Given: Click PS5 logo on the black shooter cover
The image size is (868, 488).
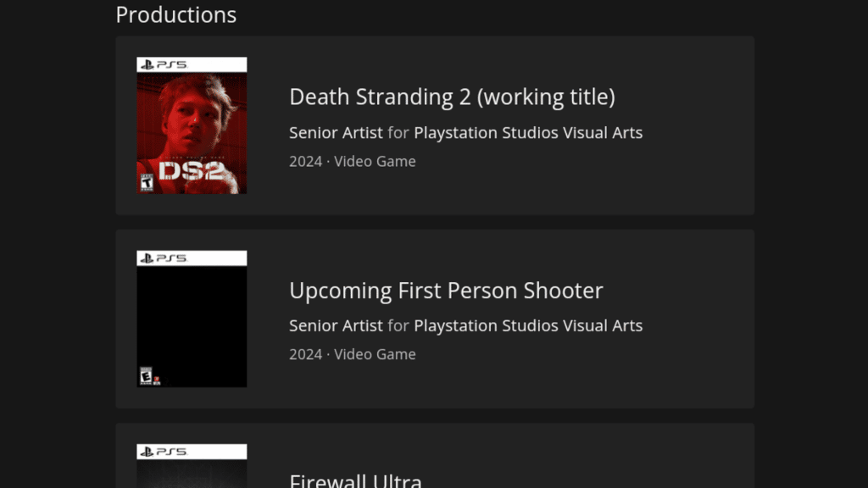Looking at the screenshot, I should click(164, 258).
